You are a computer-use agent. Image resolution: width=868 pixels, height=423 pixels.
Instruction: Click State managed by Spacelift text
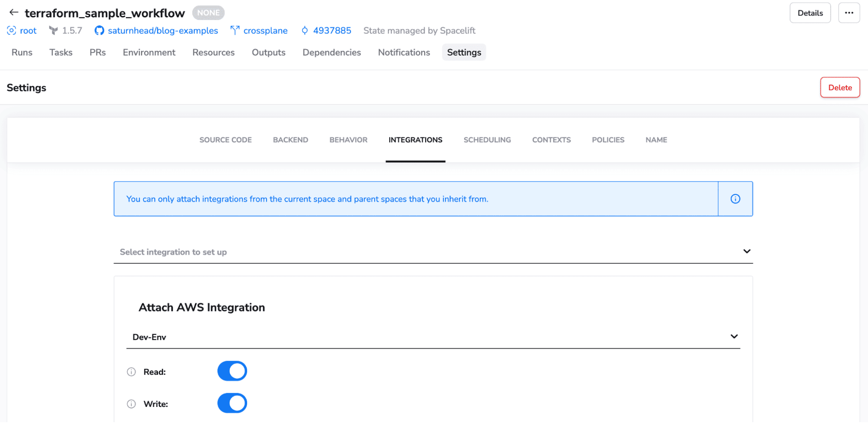pyautogui.click(x=419, y=30)
